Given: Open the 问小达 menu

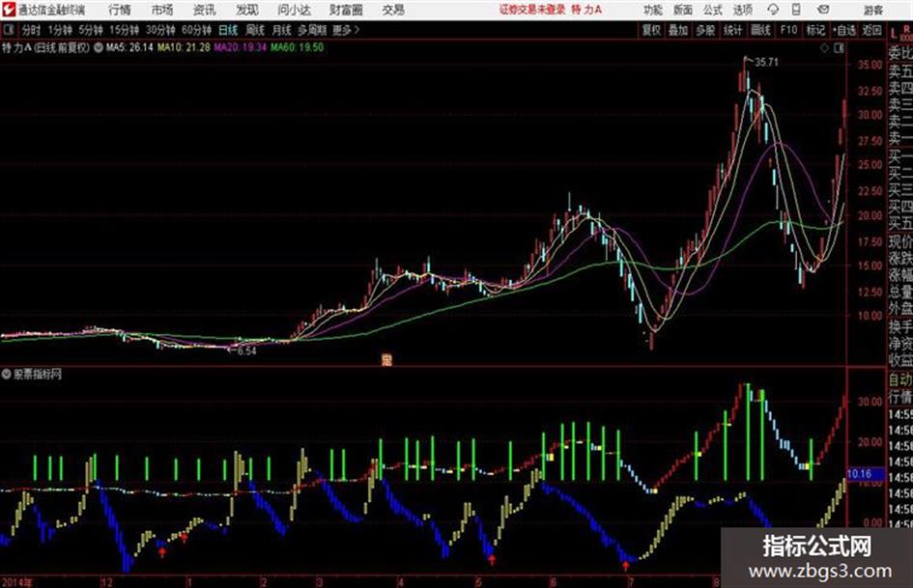Looking at the screenshot, I should (x=294, y=10).
